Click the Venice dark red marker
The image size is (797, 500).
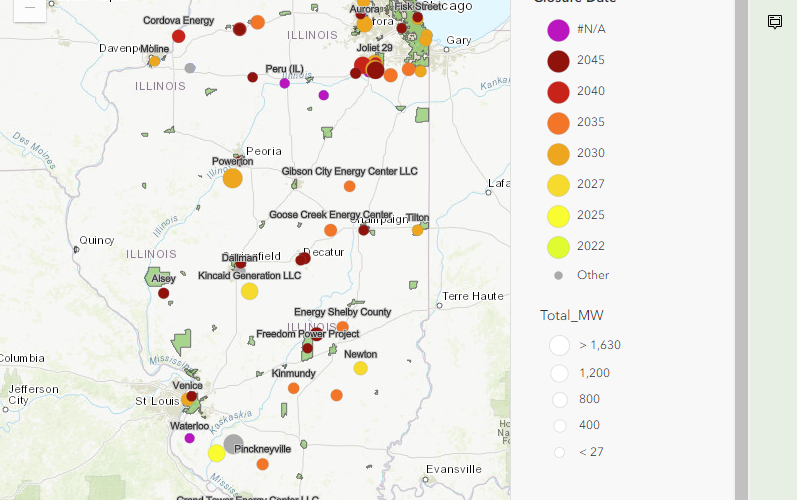(x=192, y=396)
